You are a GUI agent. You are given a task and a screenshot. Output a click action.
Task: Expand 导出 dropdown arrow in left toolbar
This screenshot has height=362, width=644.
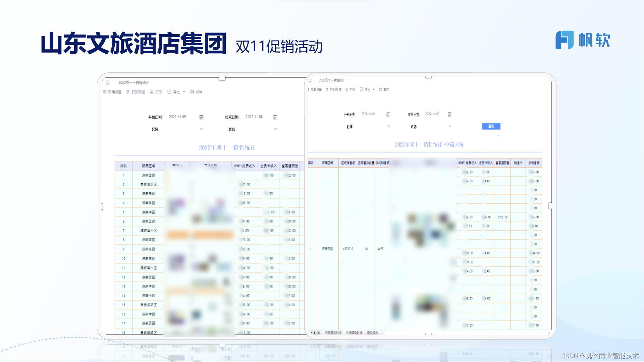[x=184, y=92]
